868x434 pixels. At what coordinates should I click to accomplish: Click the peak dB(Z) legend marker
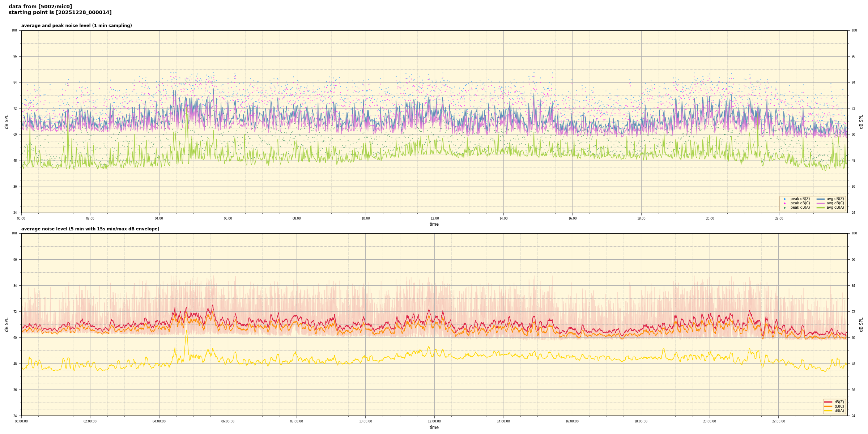[784, 199]
